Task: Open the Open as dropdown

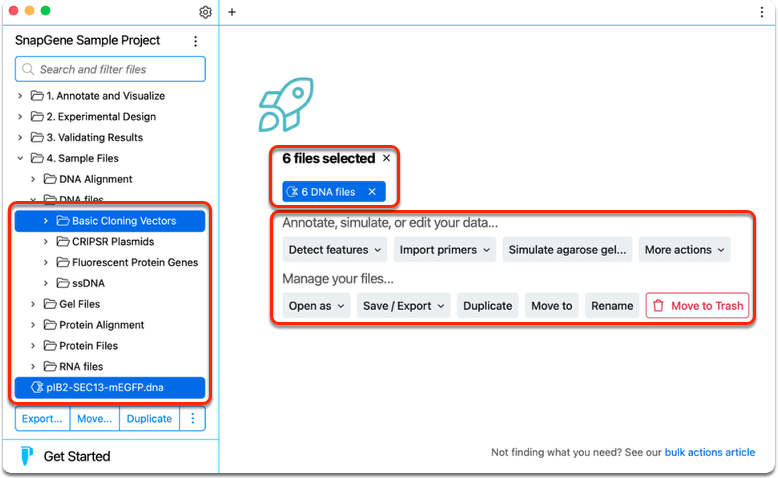Action: point(317,306)
